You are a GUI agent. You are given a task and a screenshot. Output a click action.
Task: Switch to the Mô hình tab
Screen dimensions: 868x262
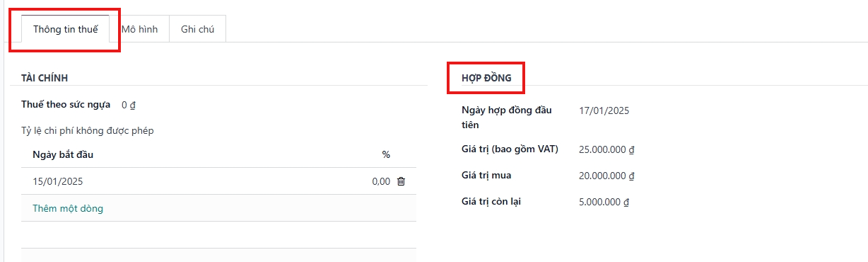139,29
